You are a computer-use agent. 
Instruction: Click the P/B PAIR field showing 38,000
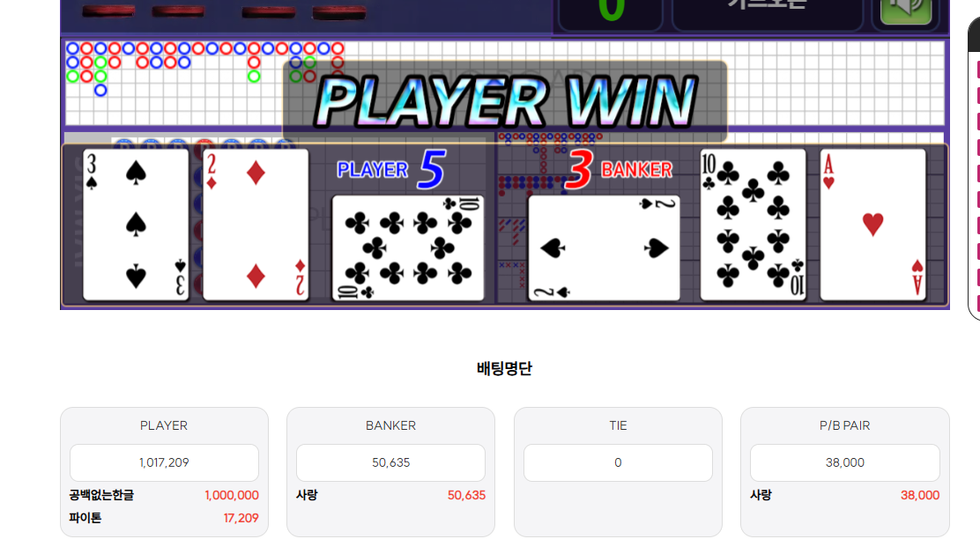845,462
